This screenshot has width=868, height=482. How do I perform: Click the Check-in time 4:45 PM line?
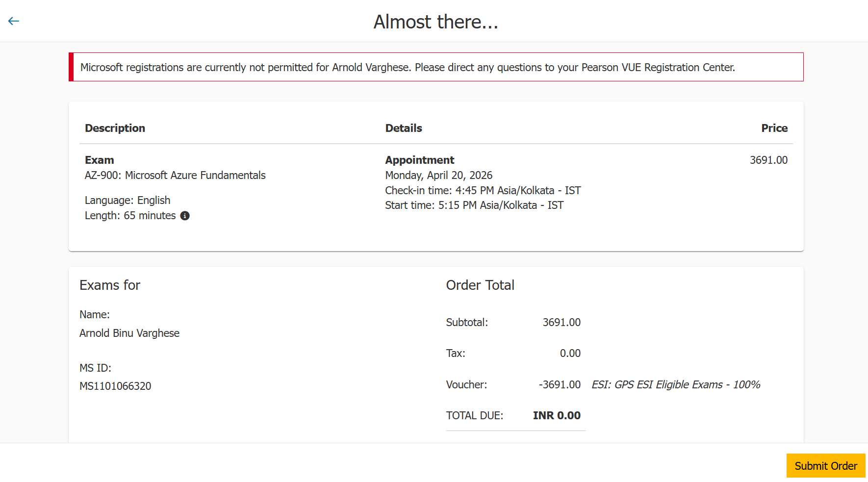(x=483, y=190)
